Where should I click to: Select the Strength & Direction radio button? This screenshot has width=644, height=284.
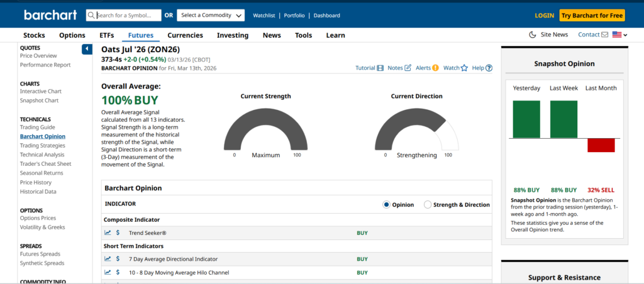(x=428, y=205)
